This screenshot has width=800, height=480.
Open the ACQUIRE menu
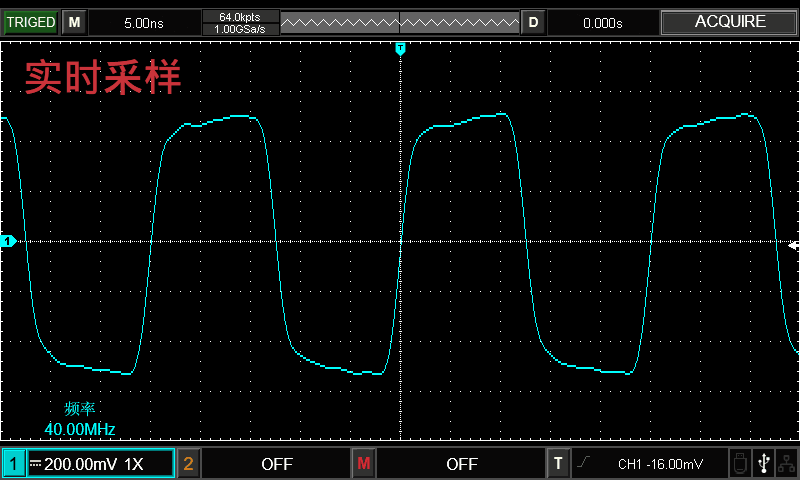tap(730, 22)
